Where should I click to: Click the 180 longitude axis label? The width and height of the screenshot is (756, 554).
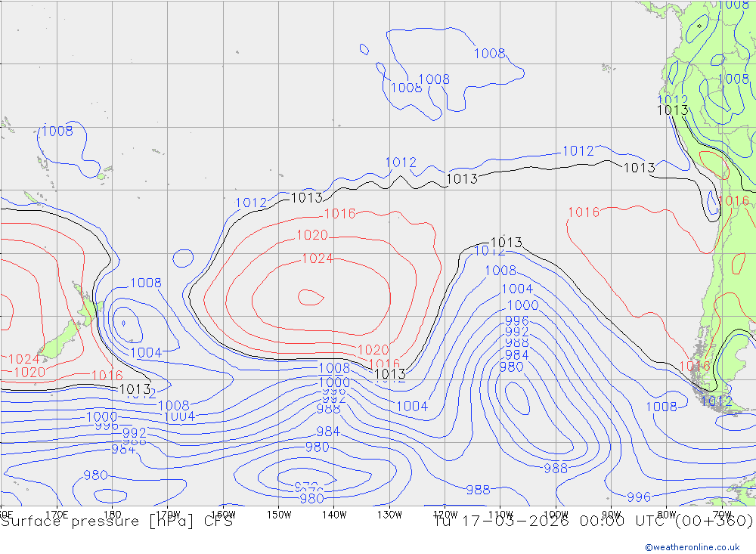coord(113,514)
